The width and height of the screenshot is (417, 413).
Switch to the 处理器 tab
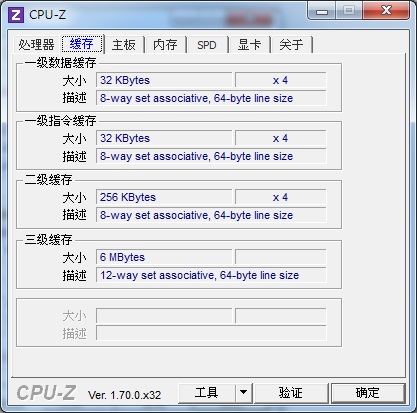36,44
